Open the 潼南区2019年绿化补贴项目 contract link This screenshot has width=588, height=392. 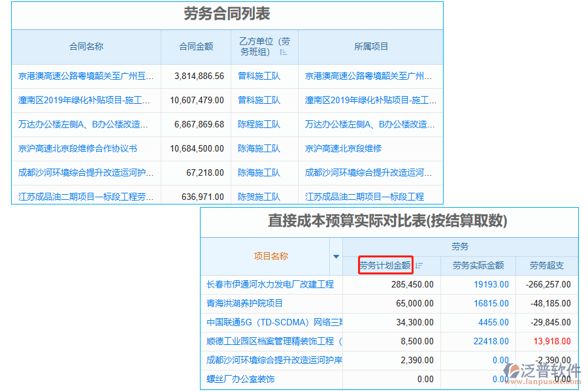tap(84, 100)
